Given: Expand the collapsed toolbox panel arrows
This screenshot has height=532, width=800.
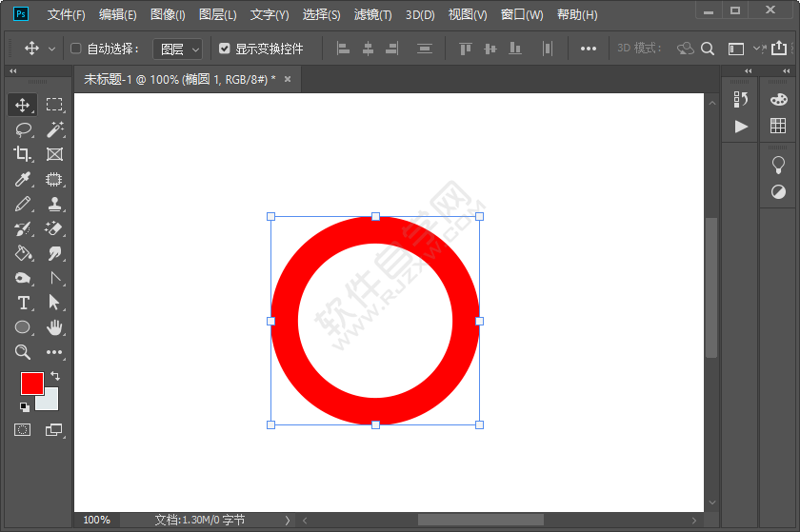Looking at the screenshot, I should pos(12,71).
